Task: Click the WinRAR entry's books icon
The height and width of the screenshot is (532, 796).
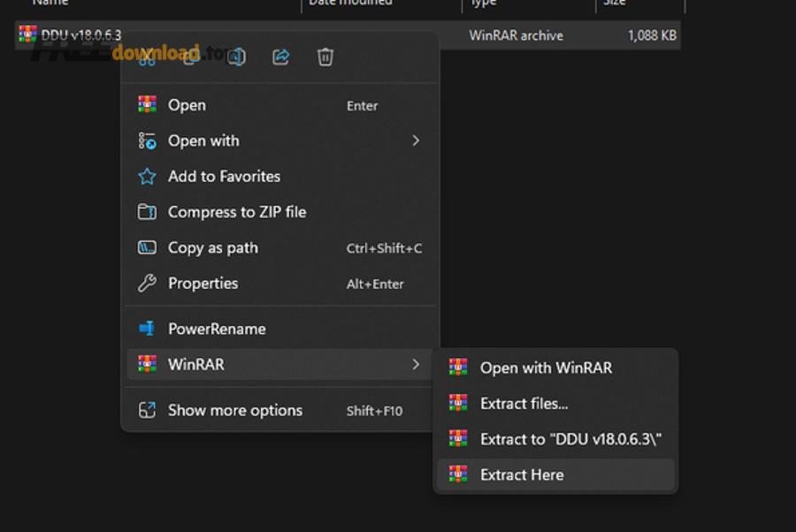Action: tap(147, 363)
